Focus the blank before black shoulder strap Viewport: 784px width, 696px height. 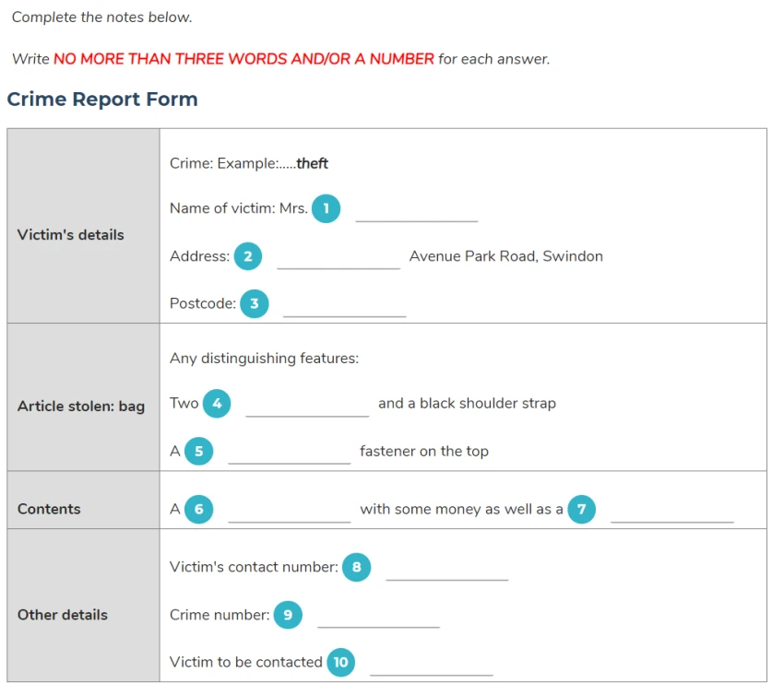point(307,406)
